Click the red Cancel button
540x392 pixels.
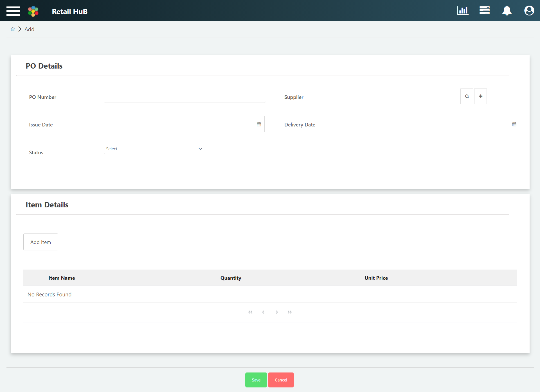pyautogui.click(x=281, y=380)
